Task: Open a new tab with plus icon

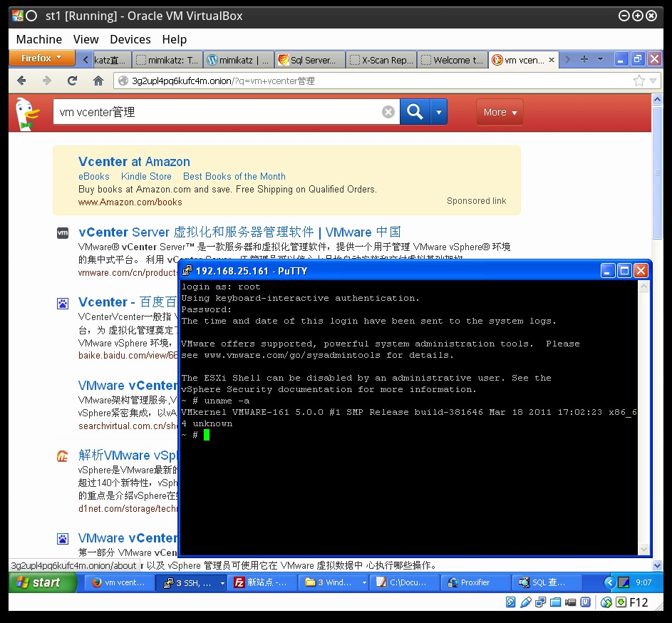Action: coord(584,59)
